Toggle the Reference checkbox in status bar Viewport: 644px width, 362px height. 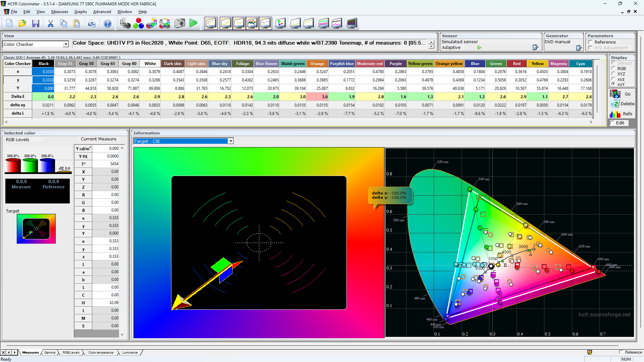[621, 352]
